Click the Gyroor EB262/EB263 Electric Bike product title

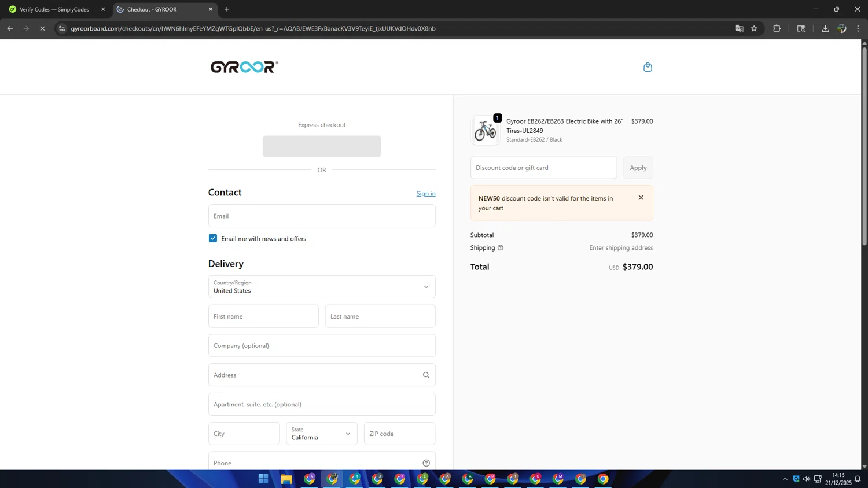(x=565, y=126)
